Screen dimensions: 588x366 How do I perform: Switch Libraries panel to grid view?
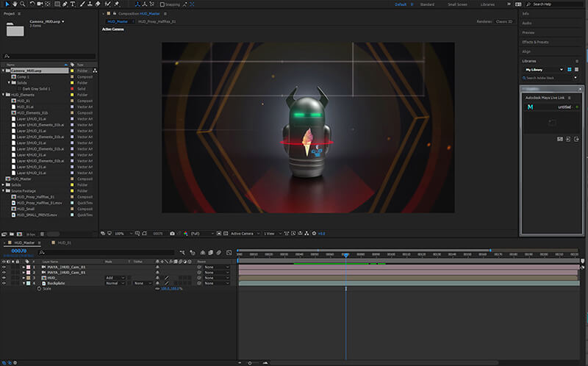click(x=569, y=69)
